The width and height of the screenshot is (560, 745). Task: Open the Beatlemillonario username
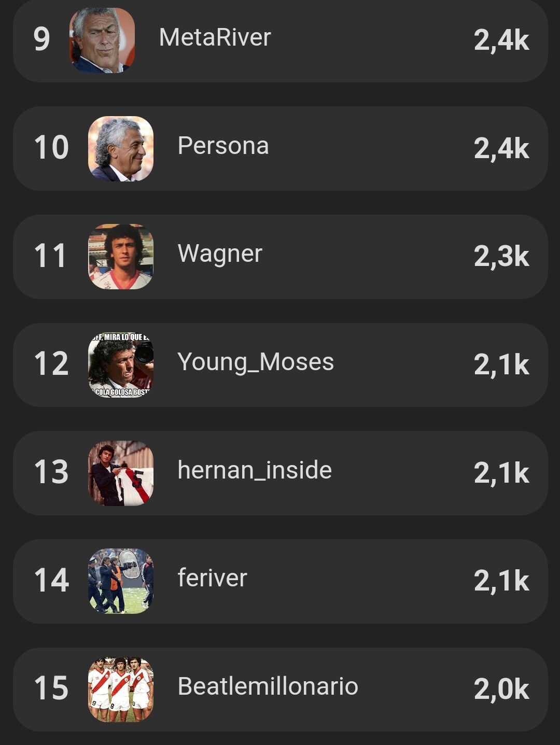[268, 686]
